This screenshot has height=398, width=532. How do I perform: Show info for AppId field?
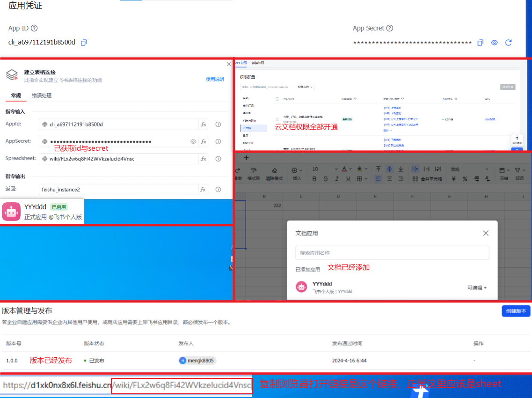pos(218,124)
